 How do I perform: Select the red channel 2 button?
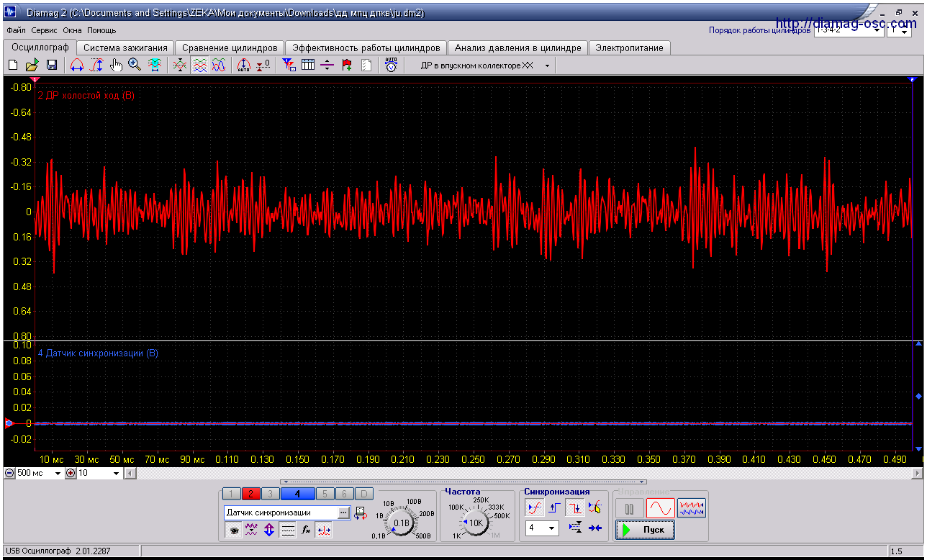[x=250, y=494]
